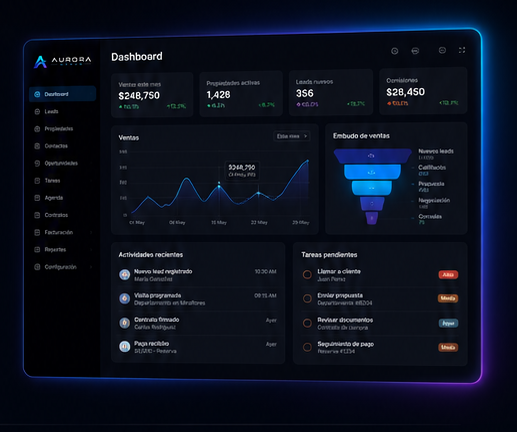This screenshot has height=432, width=517.
Task: Click the Contrato firmado avatar
Action: (x=125, y=323)
